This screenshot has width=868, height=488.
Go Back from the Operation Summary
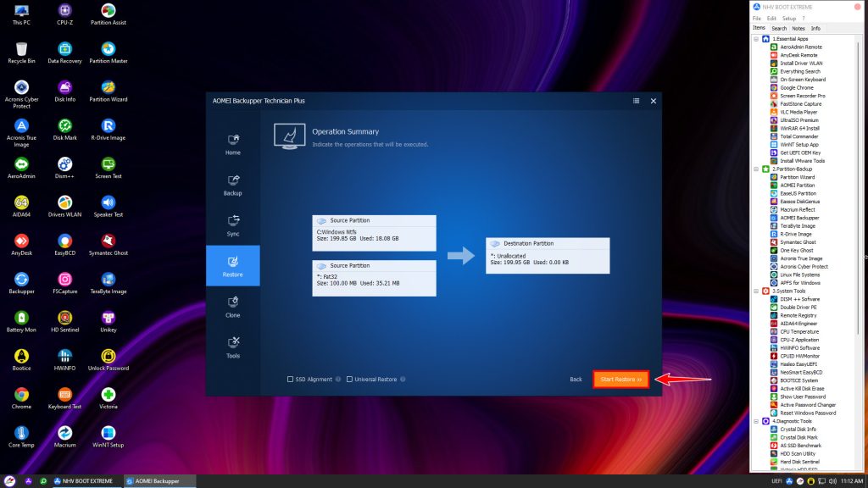pos(576,379)
